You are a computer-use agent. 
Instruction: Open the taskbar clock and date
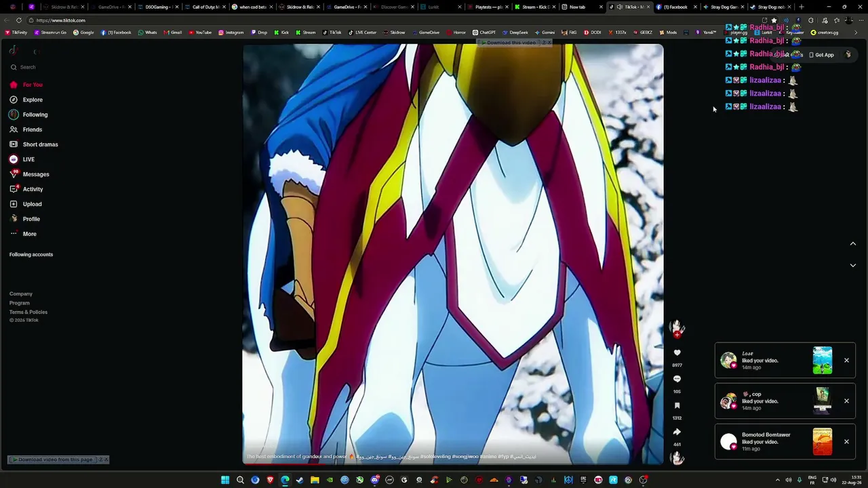click(x=852, y=480)
